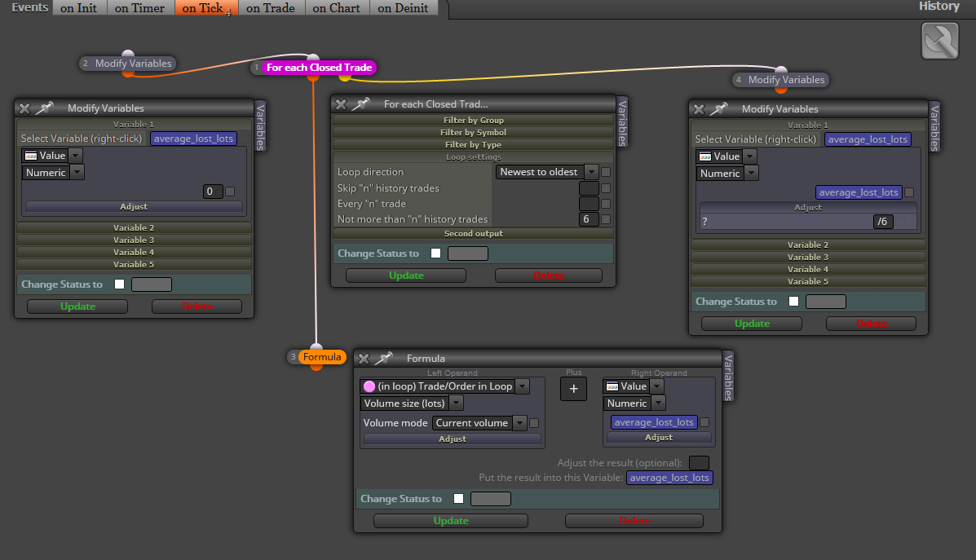Image resolution: width=976 pixels, height=560 pixels.
Task: Click pin icon on left Modify Variables panel
Action: [44, 108]
